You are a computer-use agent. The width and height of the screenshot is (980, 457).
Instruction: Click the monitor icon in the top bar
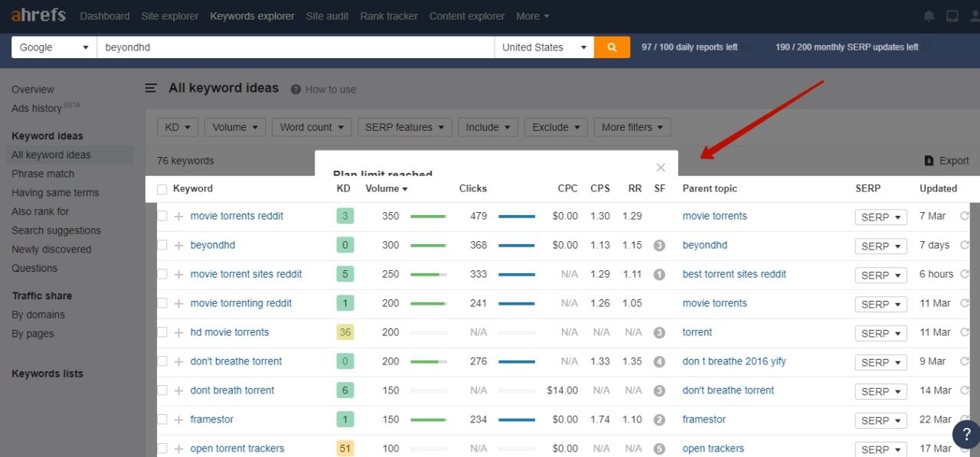pos(952,16)
